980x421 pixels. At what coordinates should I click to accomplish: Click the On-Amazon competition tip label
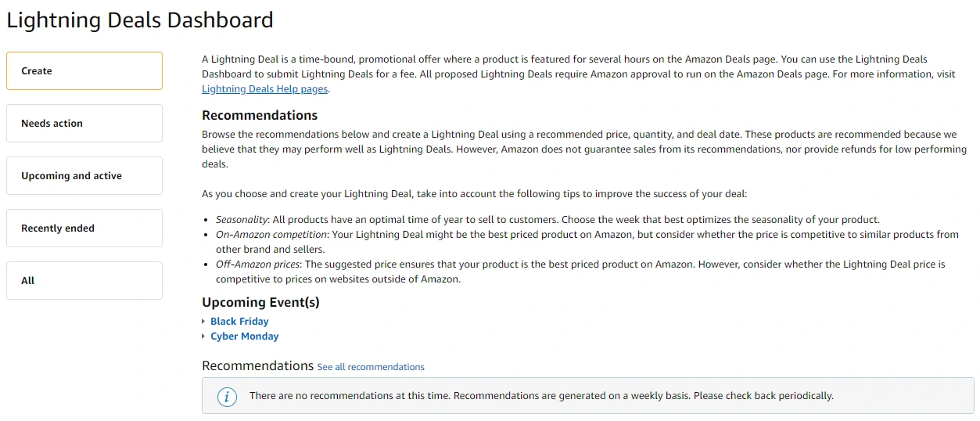271,235
